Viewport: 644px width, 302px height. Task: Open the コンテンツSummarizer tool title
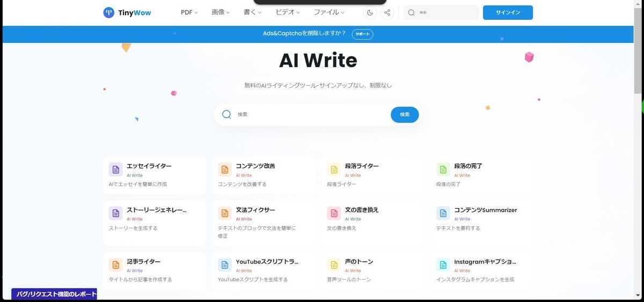point(486,210)
